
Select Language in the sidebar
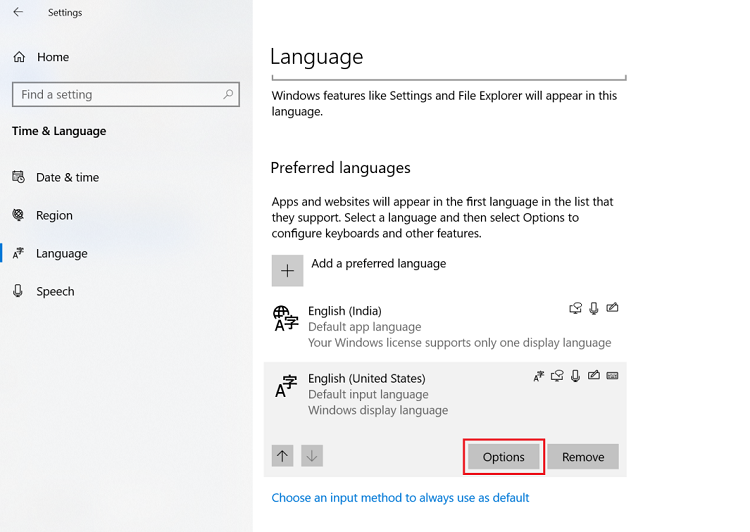pyautogui.click(x=62, y=253)
